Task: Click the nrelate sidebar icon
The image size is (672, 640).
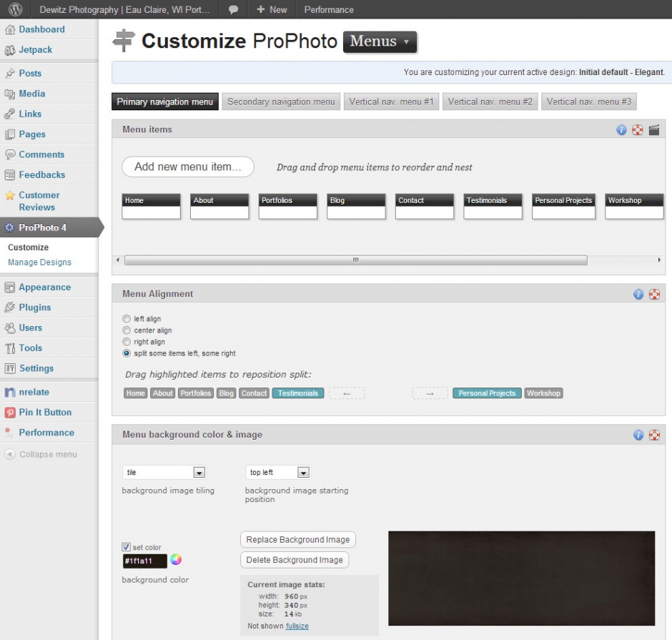Action: tap(10, 392)
